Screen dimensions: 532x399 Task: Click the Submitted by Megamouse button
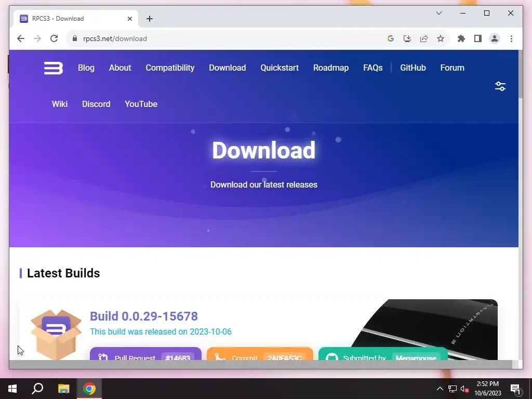(383, 354)
